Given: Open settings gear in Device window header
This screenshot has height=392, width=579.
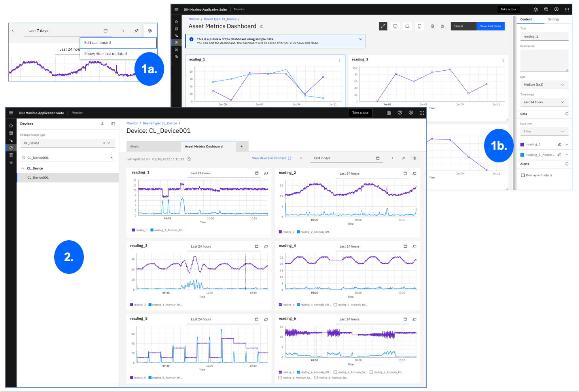Looking at the screenshot, I should [389, 113].
